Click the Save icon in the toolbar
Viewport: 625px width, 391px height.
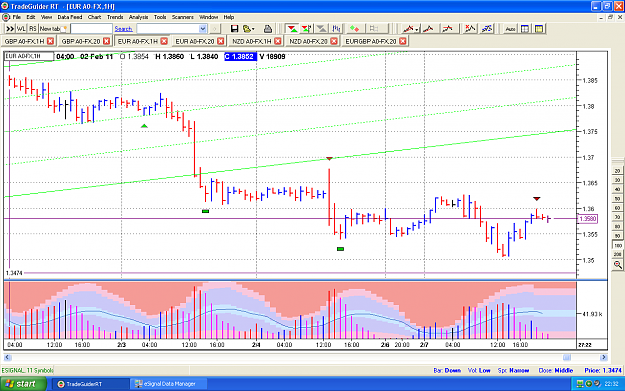[x=234, y=29]
